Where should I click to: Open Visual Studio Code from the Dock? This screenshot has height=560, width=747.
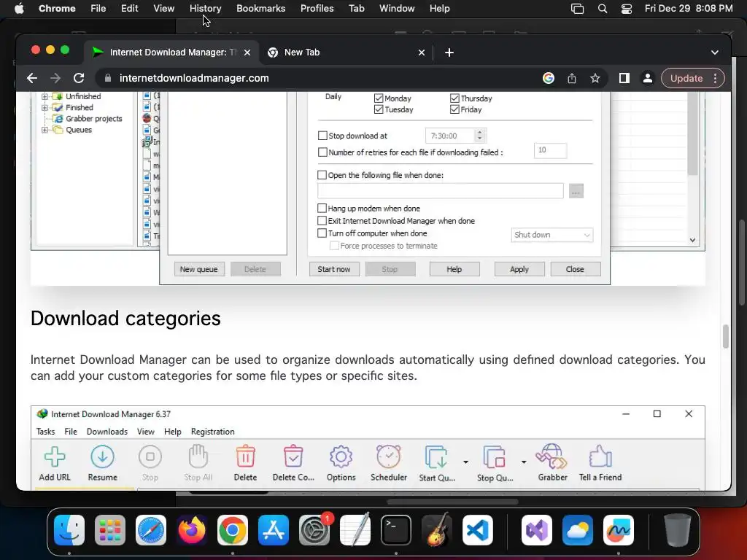478,530
